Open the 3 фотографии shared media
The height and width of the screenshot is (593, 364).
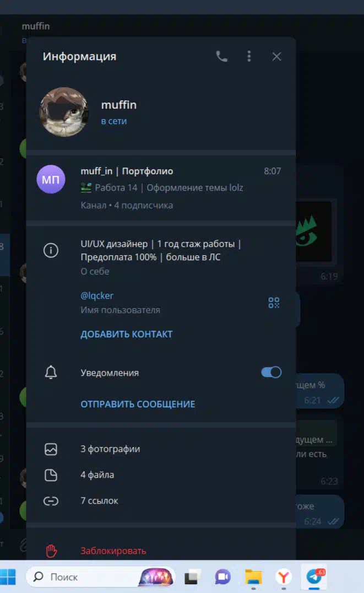click(161, 449)
